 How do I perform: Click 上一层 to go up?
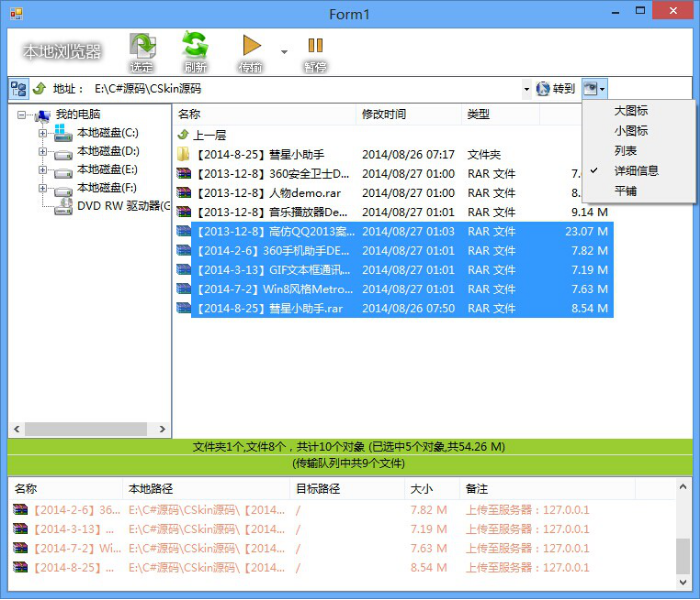[209, 135]
